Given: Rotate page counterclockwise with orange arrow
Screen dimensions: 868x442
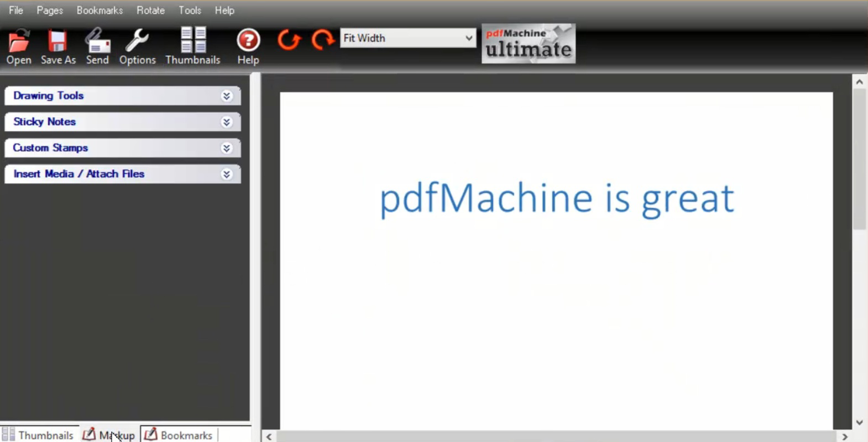Looking at the screenshot, I should pos(289,40).
